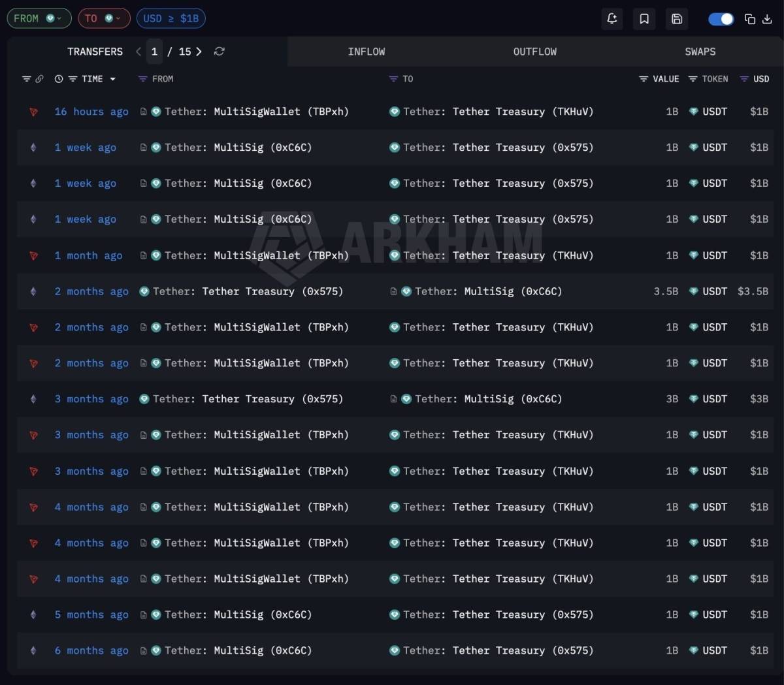The height and width of the screenshot is (685, 784).
Task: Click the clock icon beside TIME
Action: (59, 79)
